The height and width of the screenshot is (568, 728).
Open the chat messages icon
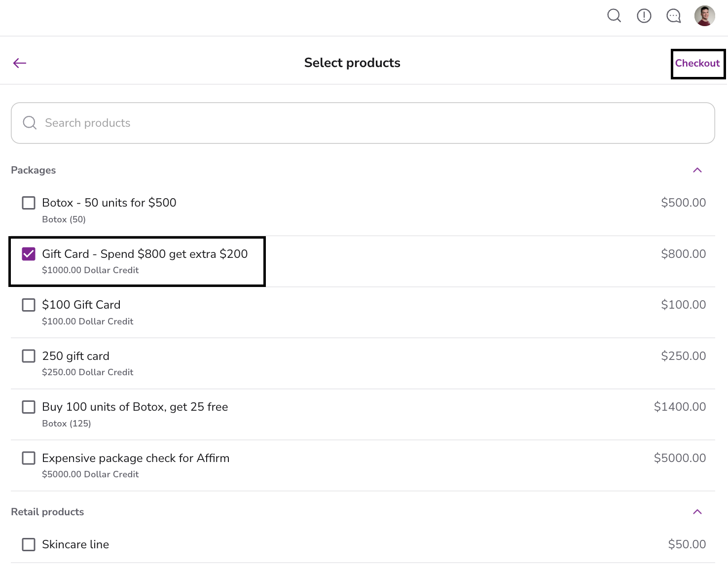[673, 16]
